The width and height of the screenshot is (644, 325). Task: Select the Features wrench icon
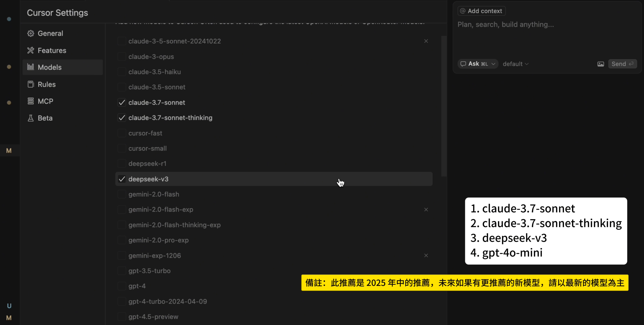click(31, 50)
